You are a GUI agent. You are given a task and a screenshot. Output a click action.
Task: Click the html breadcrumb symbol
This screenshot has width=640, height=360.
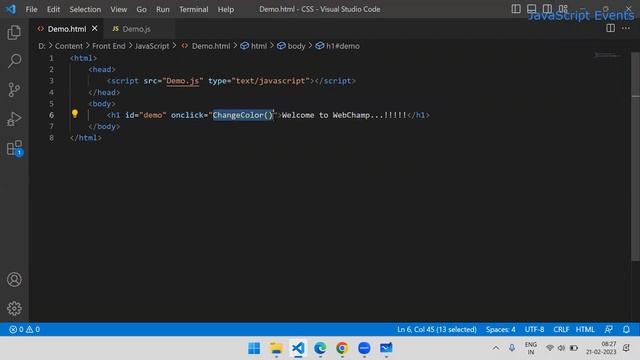pos(253,46)
